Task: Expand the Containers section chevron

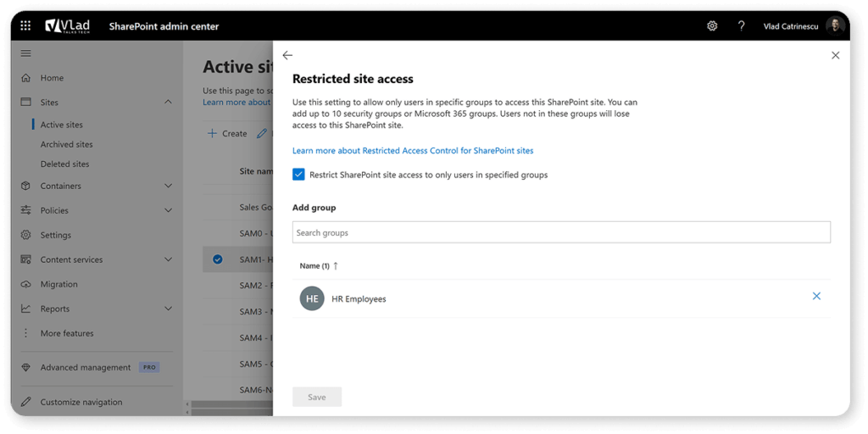Action: click(x=169, y=186)
